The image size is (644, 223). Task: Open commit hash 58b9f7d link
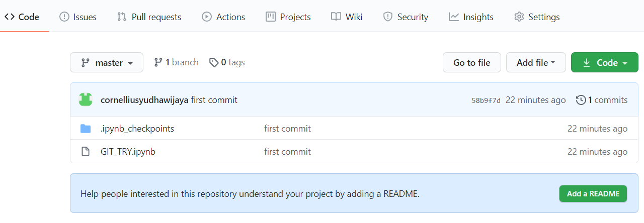[x=486, y=100]
